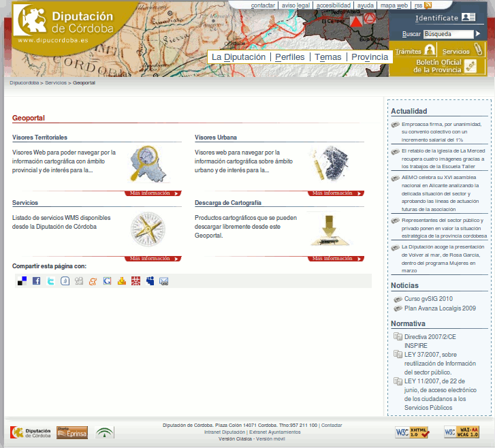The image size is (495, 448).
Task: Click the Diputación de Córdoba header logo
Action: [65, 25]
